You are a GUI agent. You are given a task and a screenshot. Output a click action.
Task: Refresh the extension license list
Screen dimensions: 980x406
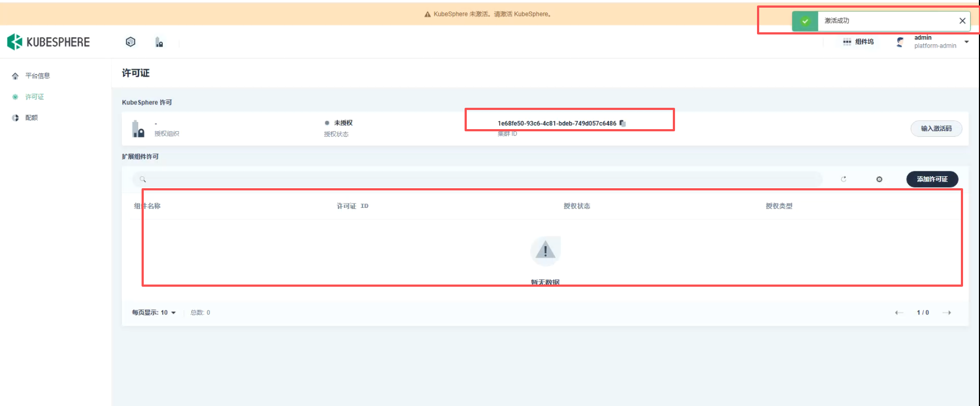click(843, 179)
